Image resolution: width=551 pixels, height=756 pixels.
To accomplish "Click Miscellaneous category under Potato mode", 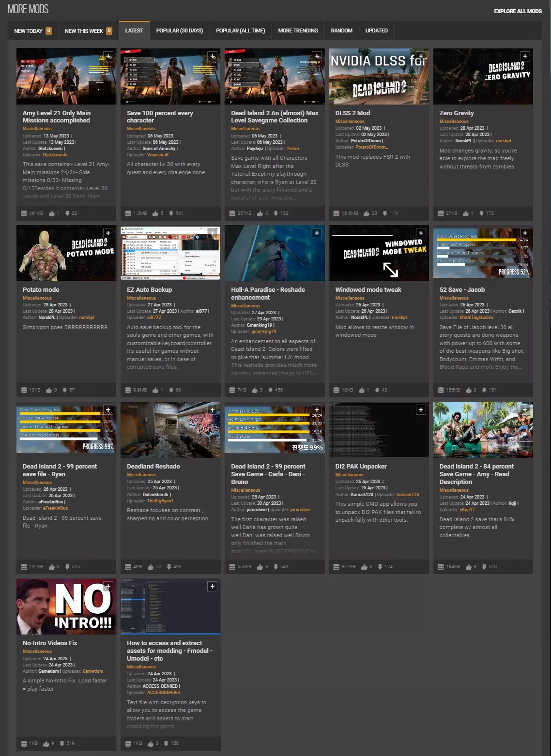I will tap(37, 298).
